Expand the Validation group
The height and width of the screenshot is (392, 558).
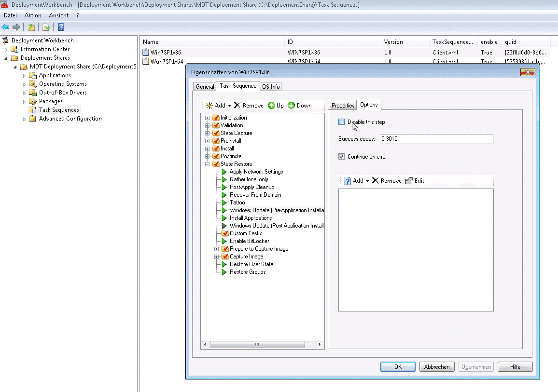click(207, 125)
